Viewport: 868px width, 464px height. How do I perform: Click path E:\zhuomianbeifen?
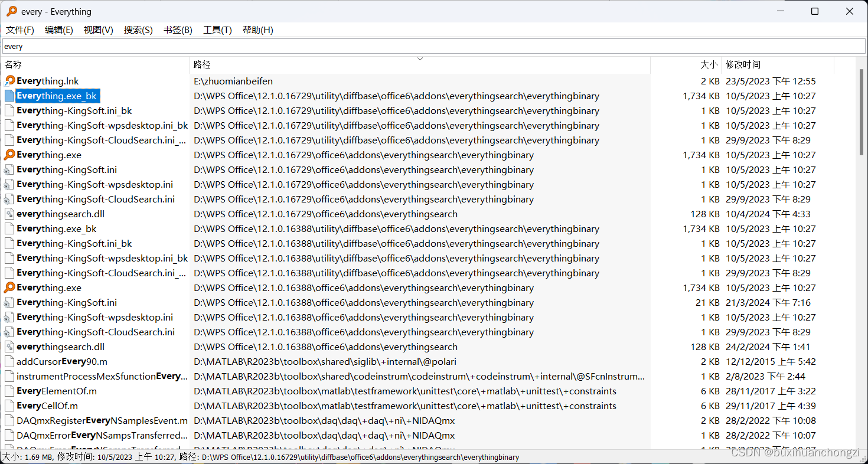pos(233,81)
